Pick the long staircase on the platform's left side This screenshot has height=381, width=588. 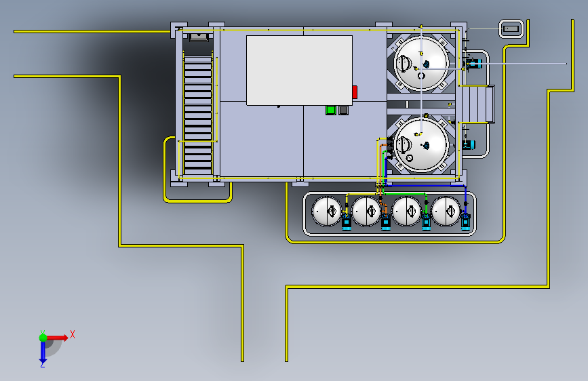click(x=198, y=115)
